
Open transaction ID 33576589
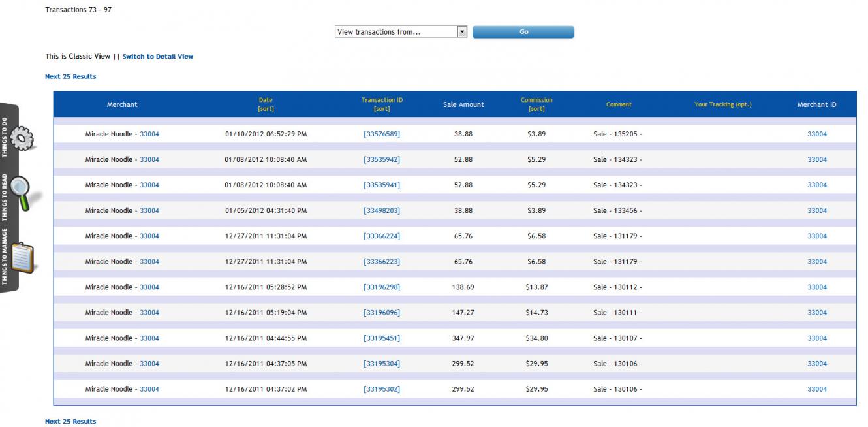382,134
